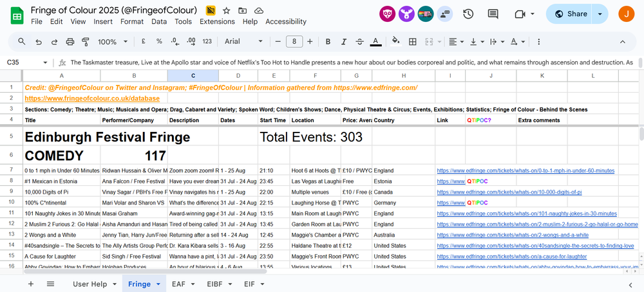
Task: Click the Name box showing C35
Action: pos(26,62)
